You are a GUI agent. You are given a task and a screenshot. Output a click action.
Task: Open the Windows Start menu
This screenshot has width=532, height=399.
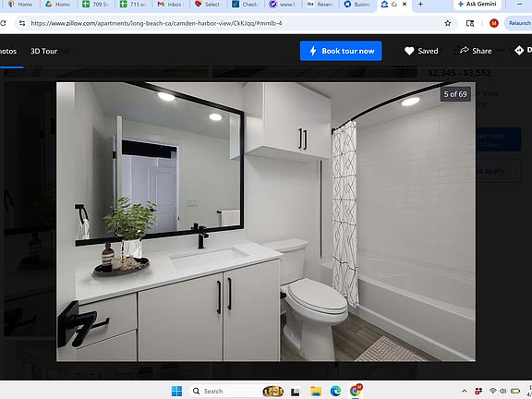pos(176,392)
